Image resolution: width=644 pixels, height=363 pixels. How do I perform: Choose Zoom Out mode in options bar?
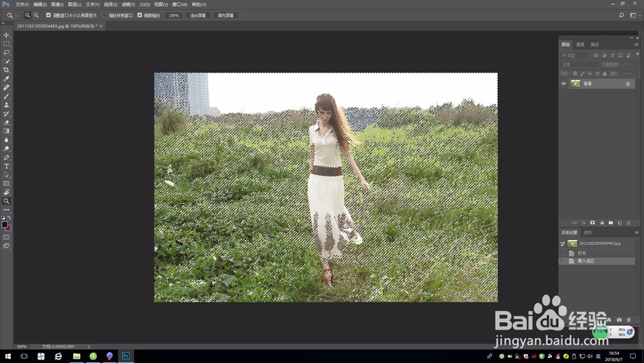[x=36, y=15]
